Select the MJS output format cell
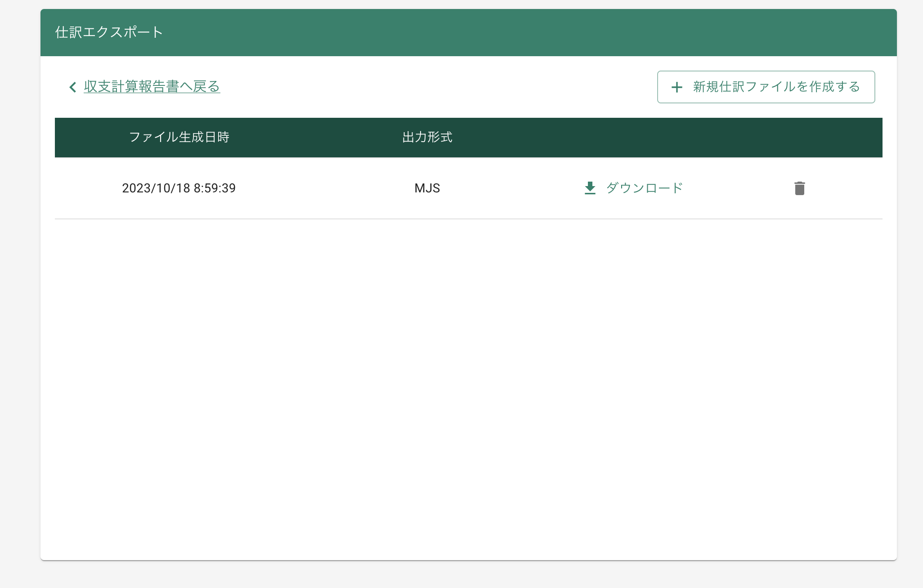Viewport: 923px width, 588px height. coord(427,188)
